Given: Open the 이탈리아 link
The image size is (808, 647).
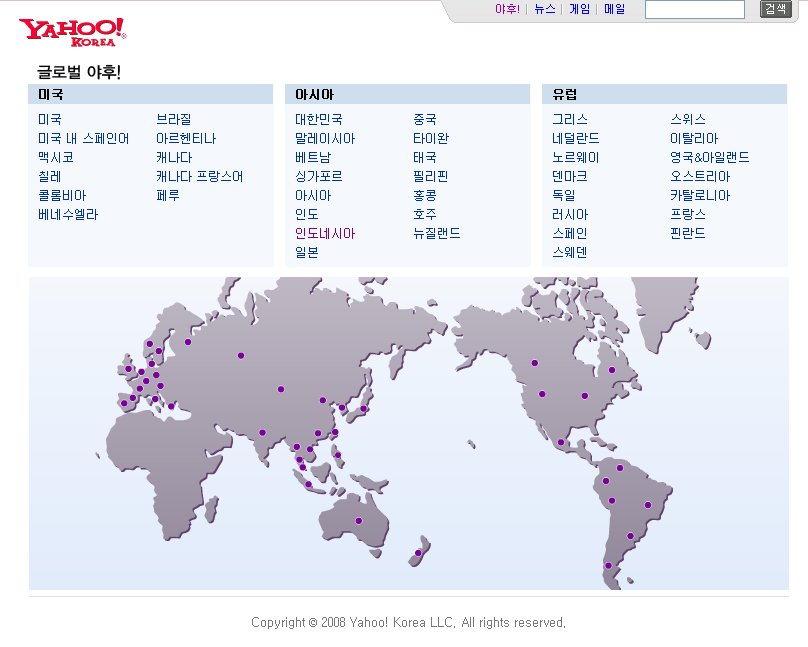Looking at the screenshot, I should 694,139.
